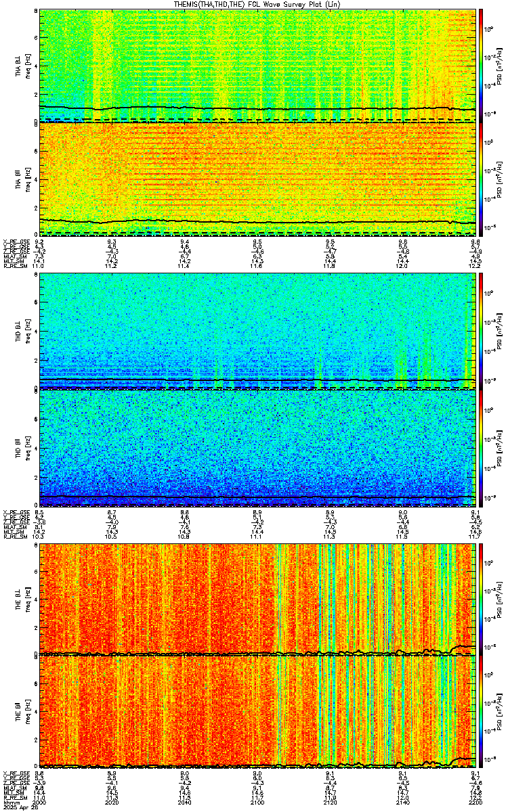The width and height of the screenshot is (508, 812).
Task: Click the THA B-parallel spectrogram panel
Action: tap(257, 179)
